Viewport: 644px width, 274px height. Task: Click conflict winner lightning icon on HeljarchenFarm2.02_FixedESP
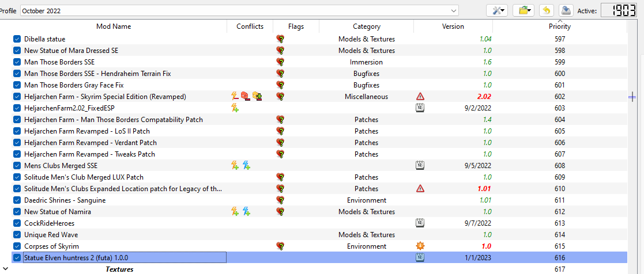[x=235, y=108]
